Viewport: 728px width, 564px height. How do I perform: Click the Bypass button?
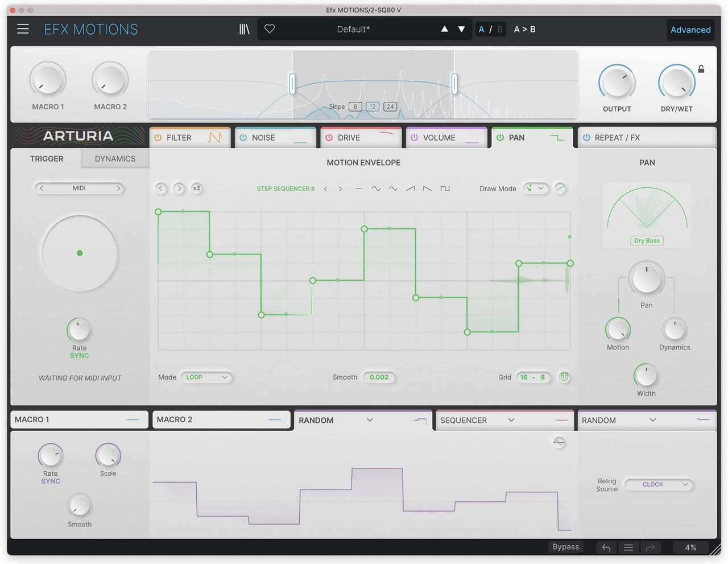(566, 547)
